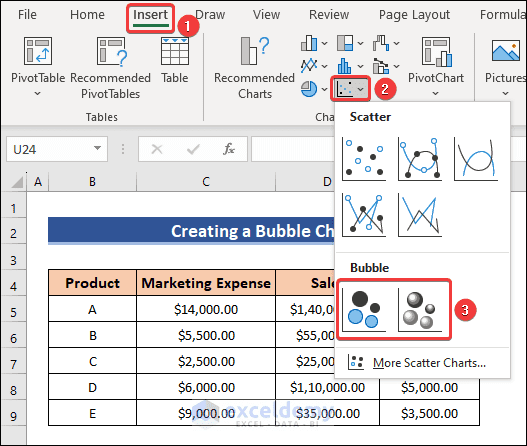Open Recommended Charts
Viewport: 527px width, 446px height.
point(254,68)
